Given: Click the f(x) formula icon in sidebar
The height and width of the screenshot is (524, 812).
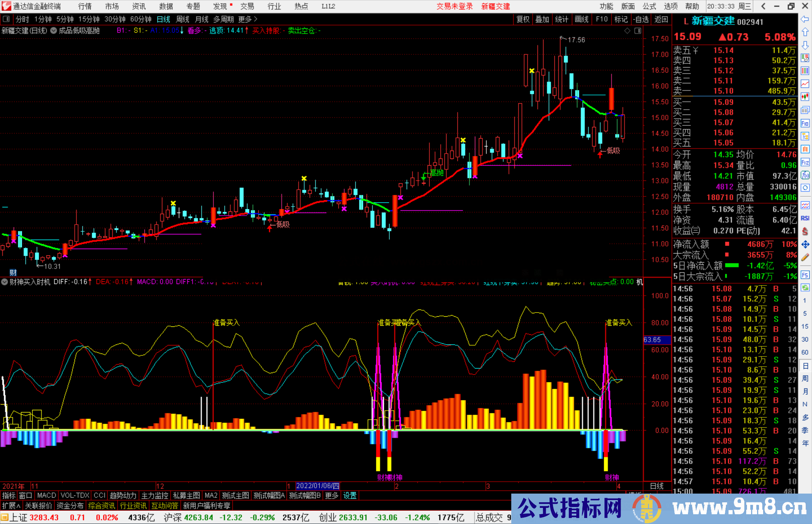Looking at the screenshot, I should (805, 175).
